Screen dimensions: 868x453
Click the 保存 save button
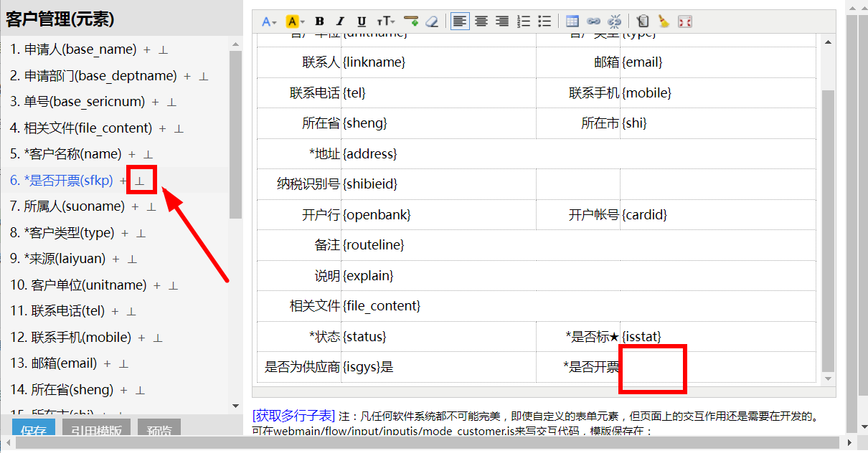pos(34,429)
